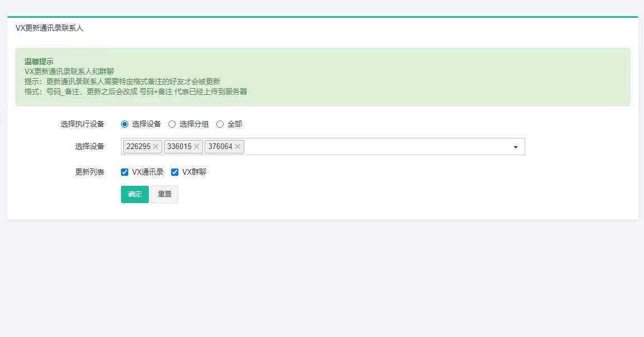Click the green 确定 button
644x337 pixels.
(x=135, y=194)
